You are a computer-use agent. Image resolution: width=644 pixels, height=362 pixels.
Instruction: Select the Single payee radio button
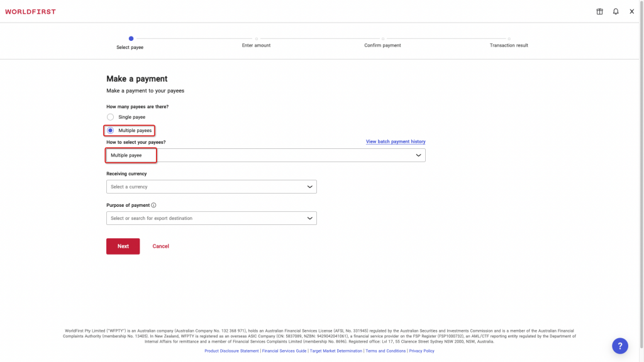pyautogui.click(x=111, y=117)
